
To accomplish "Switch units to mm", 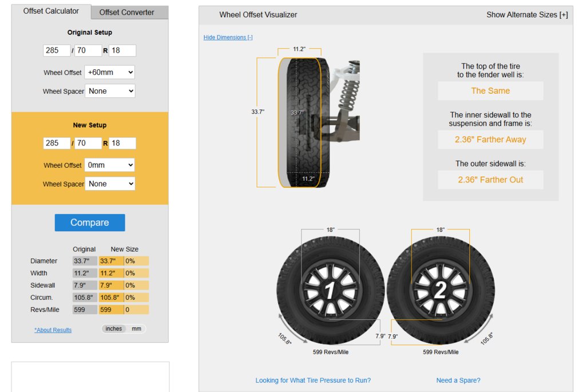I will click(x=136, y=328).
